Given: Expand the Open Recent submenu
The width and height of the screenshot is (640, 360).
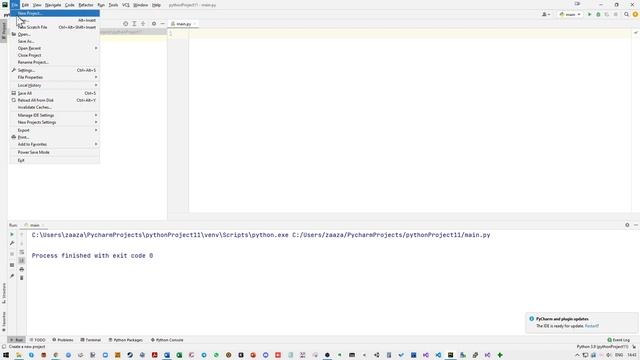Looking at the screenshot, I should point(55,48).
